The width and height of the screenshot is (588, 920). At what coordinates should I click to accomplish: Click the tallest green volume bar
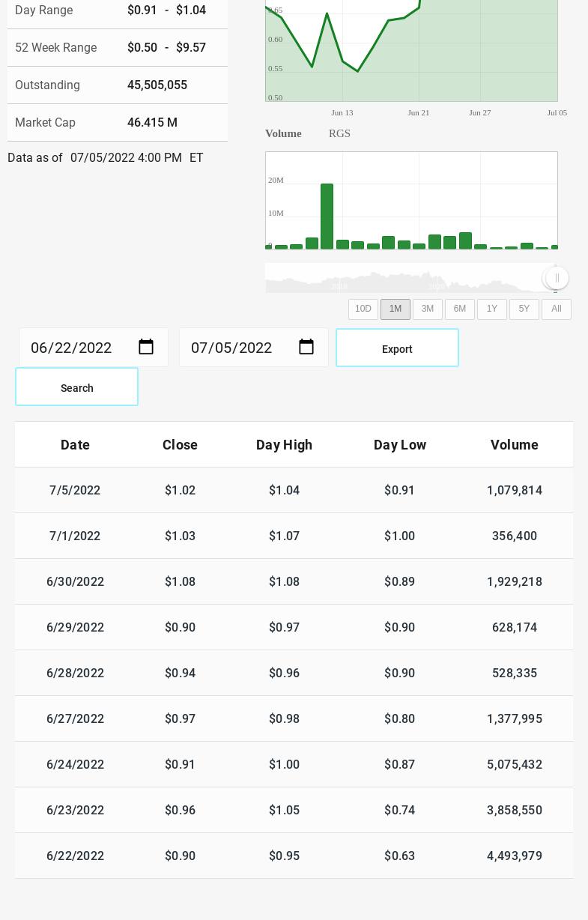327,217
